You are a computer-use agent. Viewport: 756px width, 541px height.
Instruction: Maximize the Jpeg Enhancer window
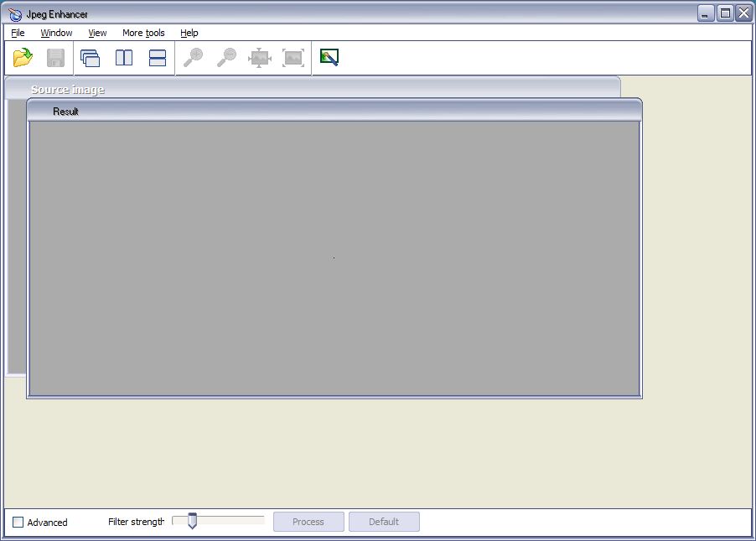click(x=725, y=13)
